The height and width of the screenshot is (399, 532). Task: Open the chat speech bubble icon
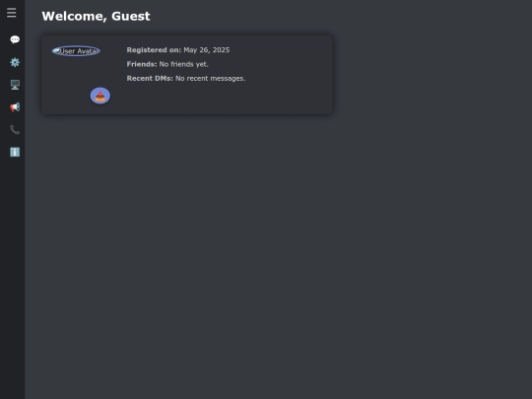(15, 39)
